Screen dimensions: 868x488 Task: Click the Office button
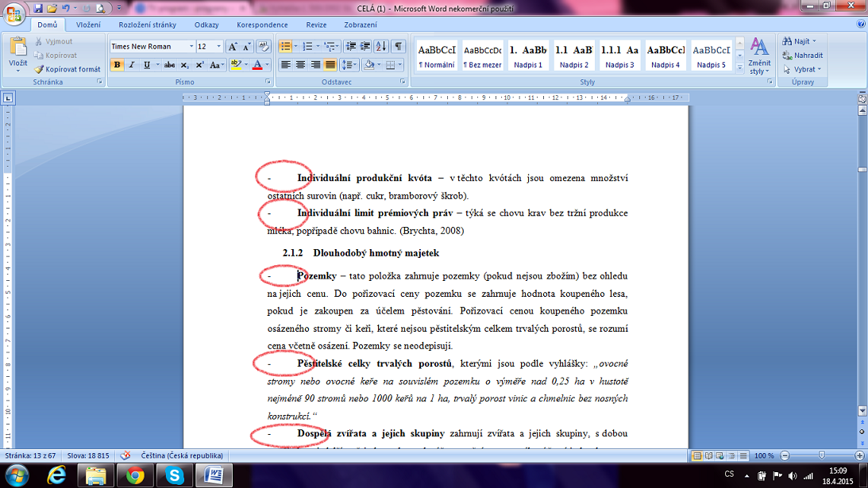point(14,13)
